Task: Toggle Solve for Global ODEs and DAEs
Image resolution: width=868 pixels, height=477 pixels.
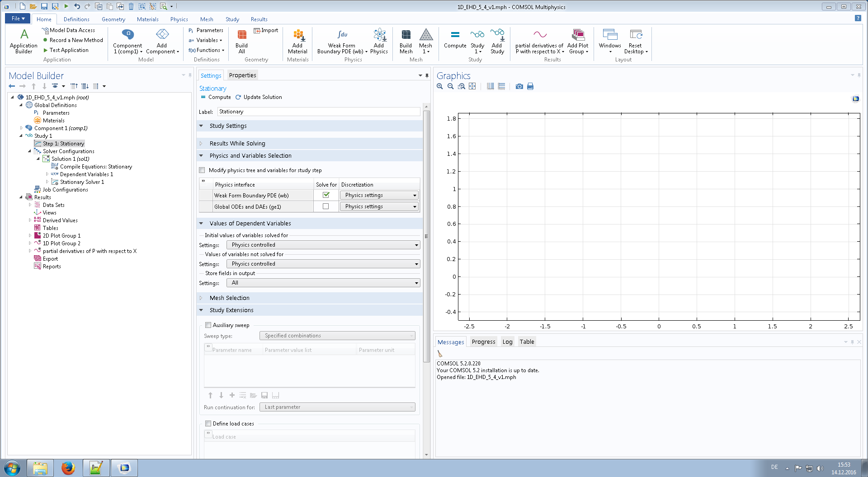Action: (325, 206)
